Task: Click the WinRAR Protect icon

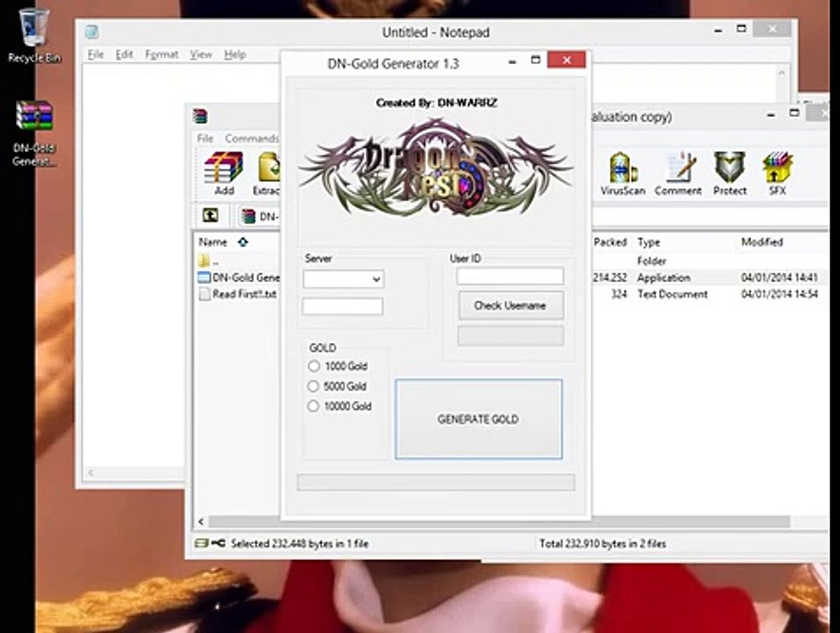Action: pyautogui.click(x=729, y=173)
